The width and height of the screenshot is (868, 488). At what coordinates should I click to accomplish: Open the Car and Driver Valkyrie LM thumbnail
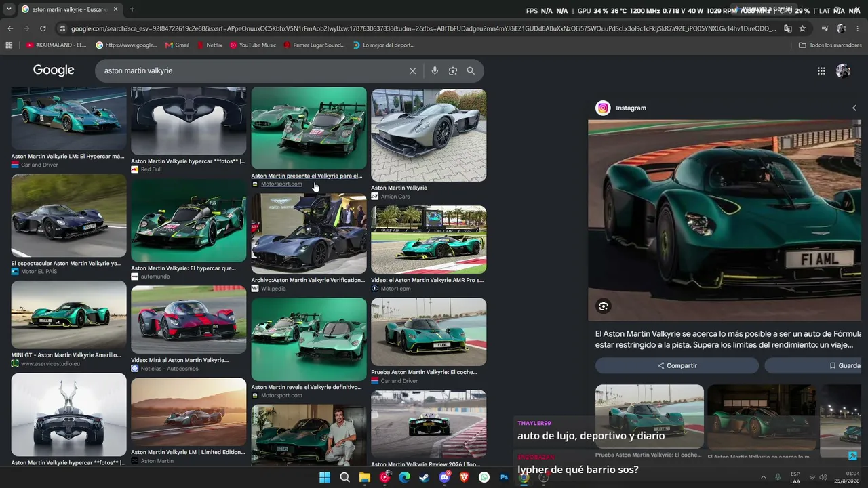(x=68, y=119)
